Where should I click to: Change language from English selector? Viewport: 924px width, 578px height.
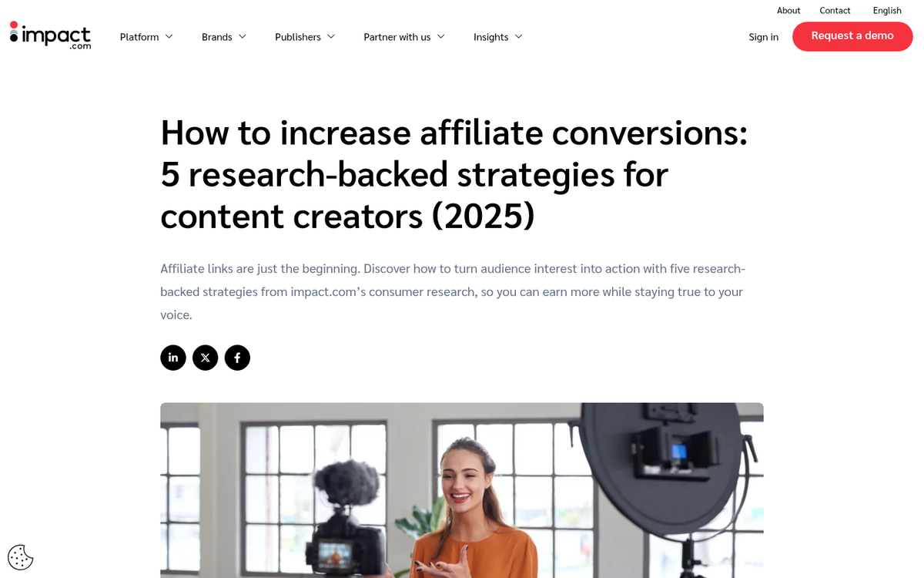887,10
